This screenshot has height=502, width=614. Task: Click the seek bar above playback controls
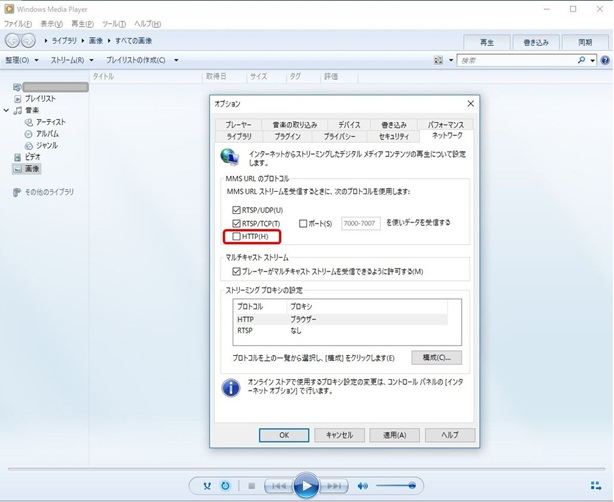tap(307, 469)
